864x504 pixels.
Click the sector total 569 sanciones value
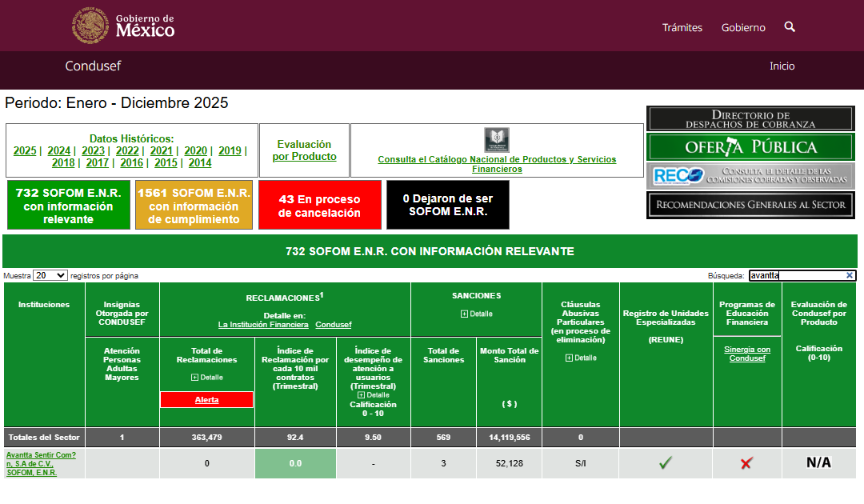(x=443, y=438)
